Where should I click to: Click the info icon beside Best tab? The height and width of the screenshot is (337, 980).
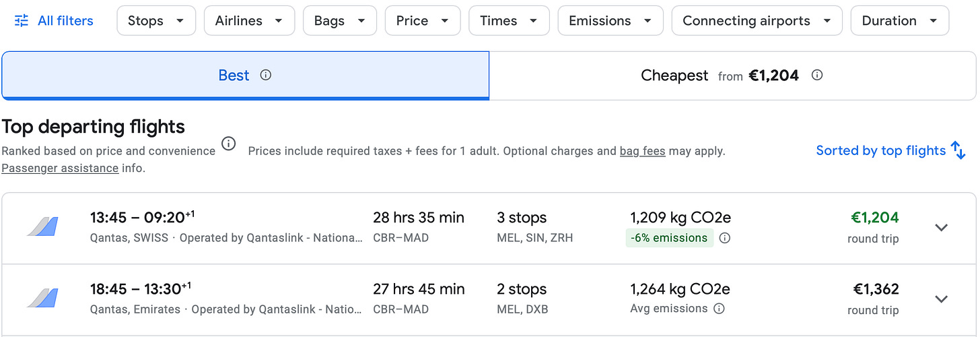point(266,75)
